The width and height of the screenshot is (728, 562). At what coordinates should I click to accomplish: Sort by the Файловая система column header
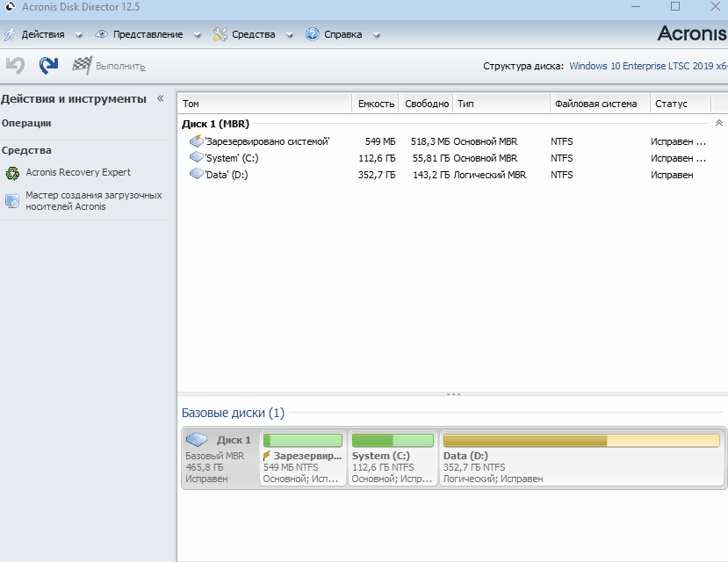tap(601, 104)
